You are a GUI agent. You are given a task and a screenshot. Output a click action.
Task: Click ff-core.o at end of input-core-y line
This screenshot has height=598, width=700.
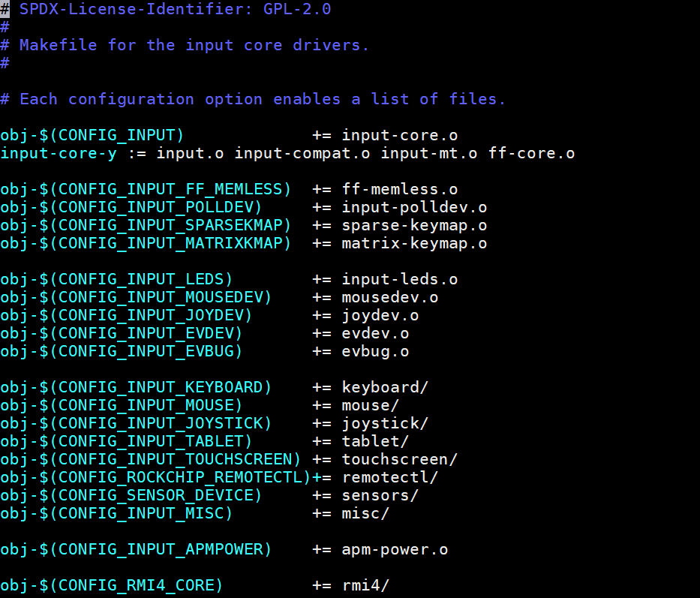pyautogui.click(x=531, y=154)
